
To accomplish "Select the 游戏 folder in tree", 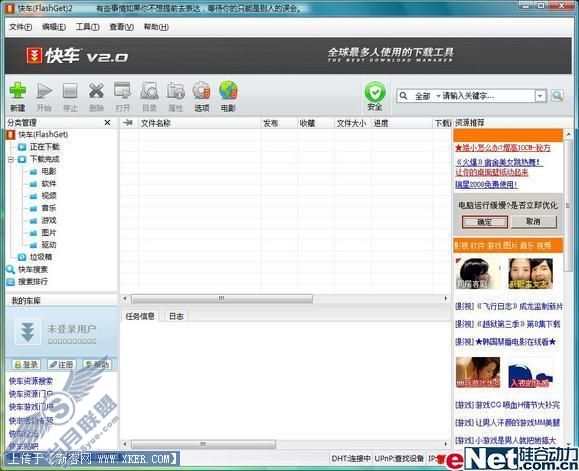I will [x=49, y=220].
